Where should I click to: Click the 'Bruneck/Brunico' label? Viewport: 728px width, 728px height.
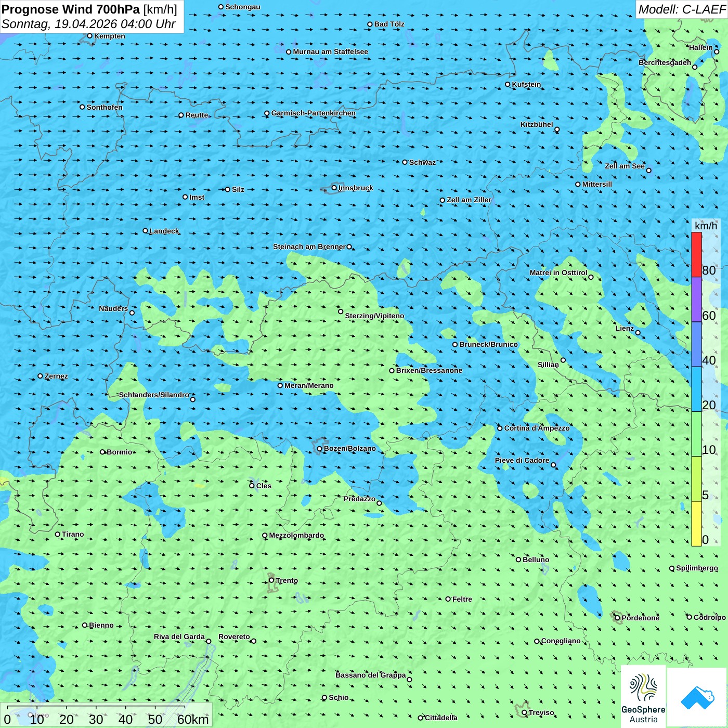[x=488, y=344]
